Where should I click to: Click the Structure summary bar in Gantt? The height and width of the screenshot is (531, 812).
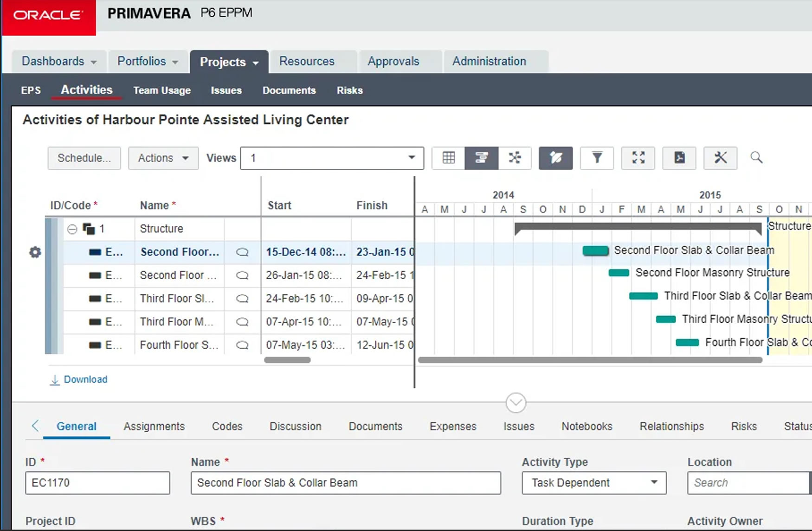tap(638, 227)
